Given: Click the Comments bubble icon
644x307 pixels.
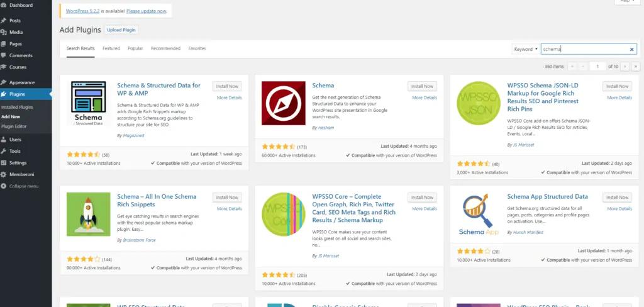Looking at the screenshot, I should (3, 55).
